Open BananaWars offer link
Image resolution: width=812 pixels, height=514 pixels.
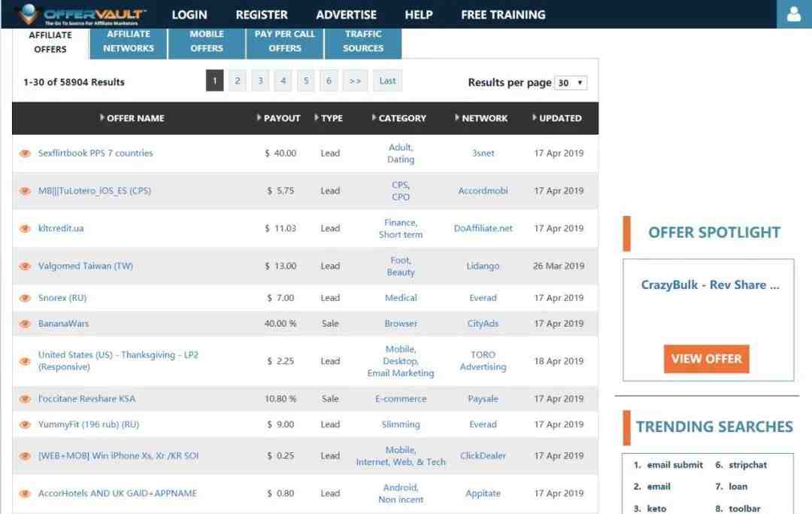pyautogui.click(x=64, y=324)
